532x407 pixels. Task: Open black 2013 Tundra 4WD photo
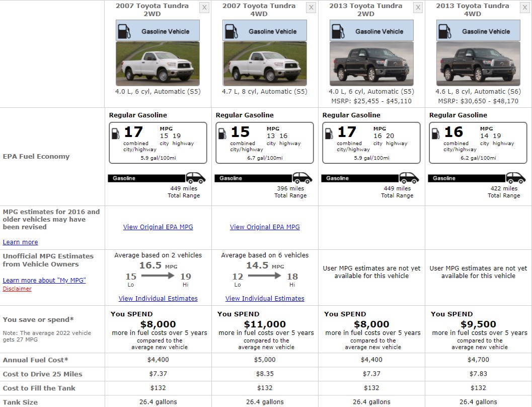coord(478,63)
